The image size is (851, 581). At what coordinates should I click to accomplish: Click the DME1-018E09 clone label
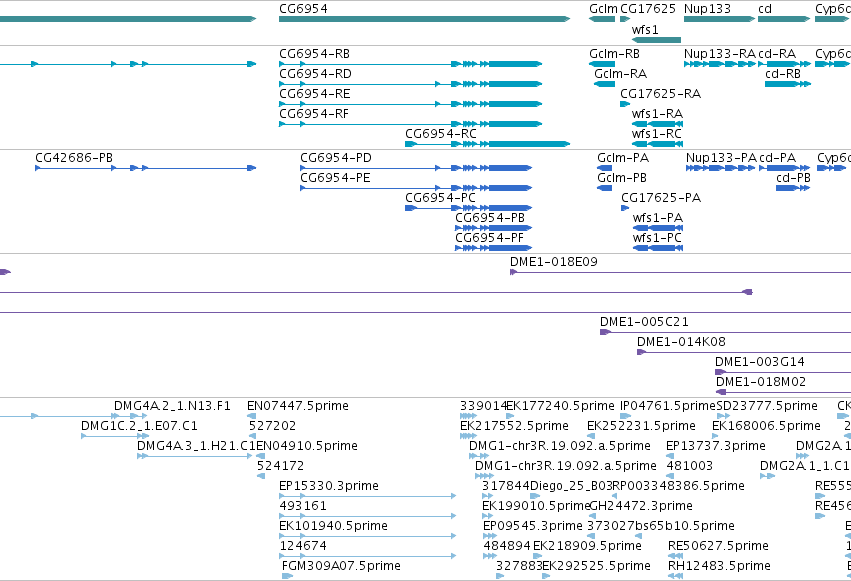pos(554,262)
